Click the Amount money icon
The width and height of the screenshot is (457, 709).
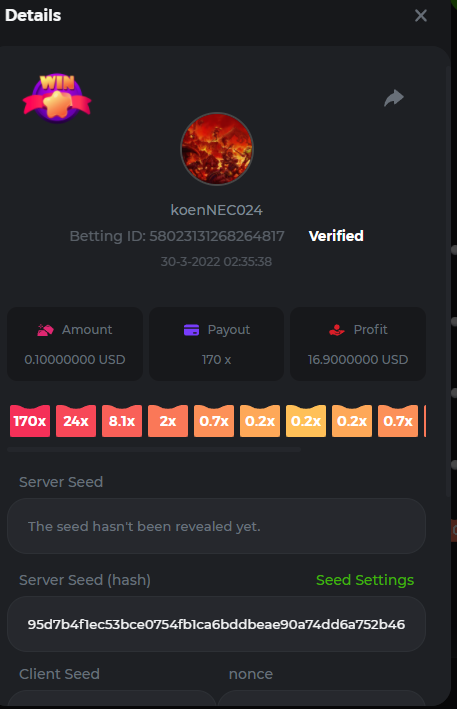tap(45, 330)
